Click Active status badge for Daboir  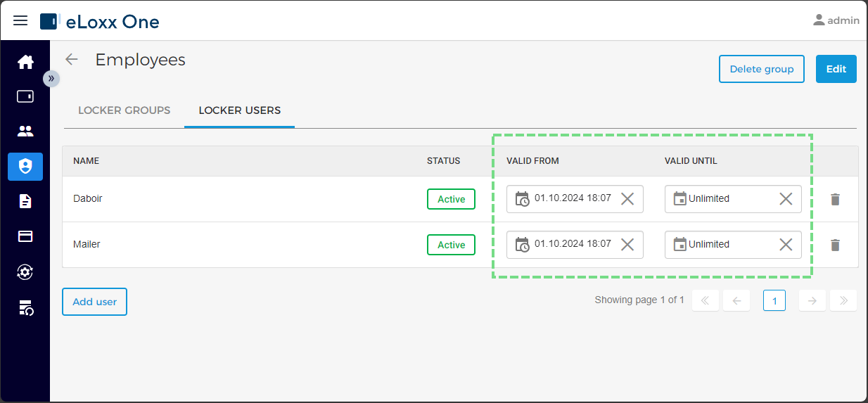pos(451,199)
